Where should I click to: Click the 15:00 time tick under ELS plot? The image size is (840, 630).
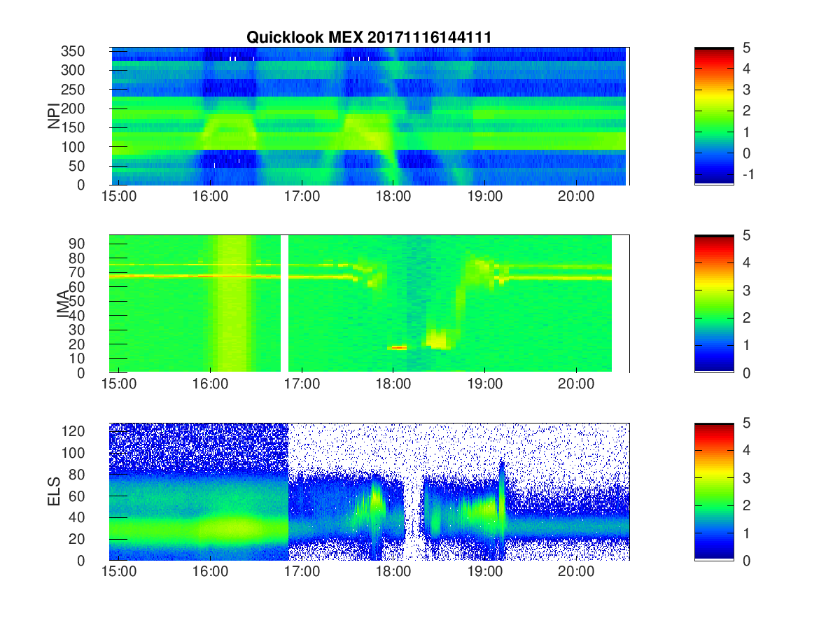119,573
